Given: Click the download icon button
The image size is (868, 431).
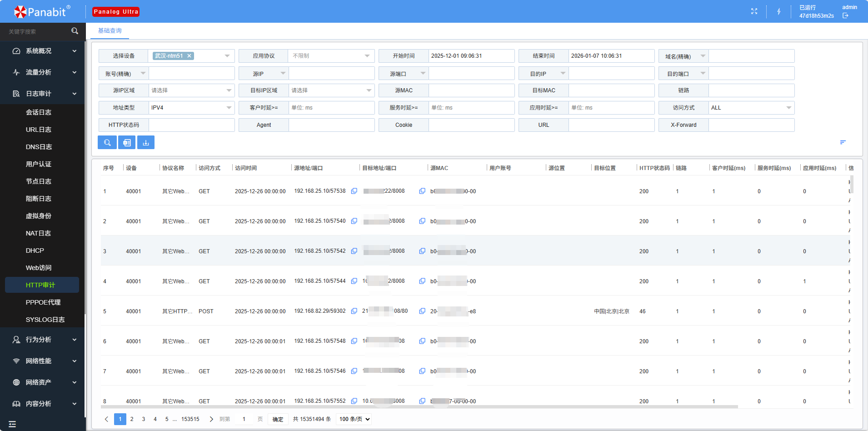Looking at the screenshot, I should pos(146,143).
